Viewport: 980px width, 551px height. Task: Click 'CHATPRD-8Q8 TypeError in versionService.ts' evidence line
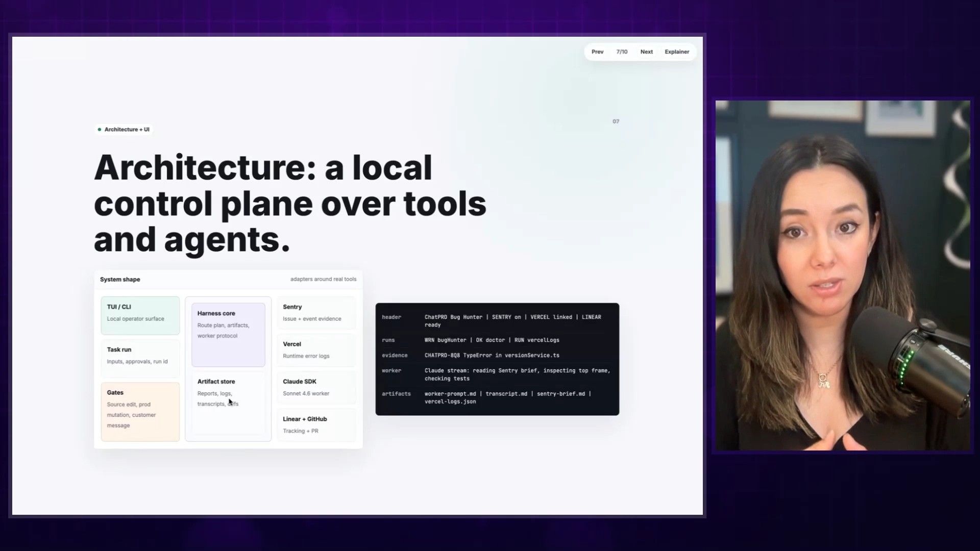pyautogui.click(x=492, y=356)
